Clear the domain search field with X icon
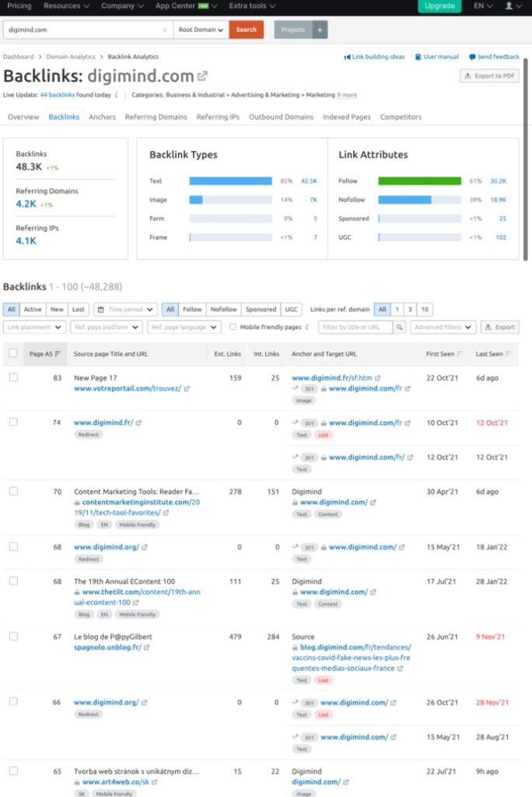This screenshot has width=532, height=797. pos(165,30)
